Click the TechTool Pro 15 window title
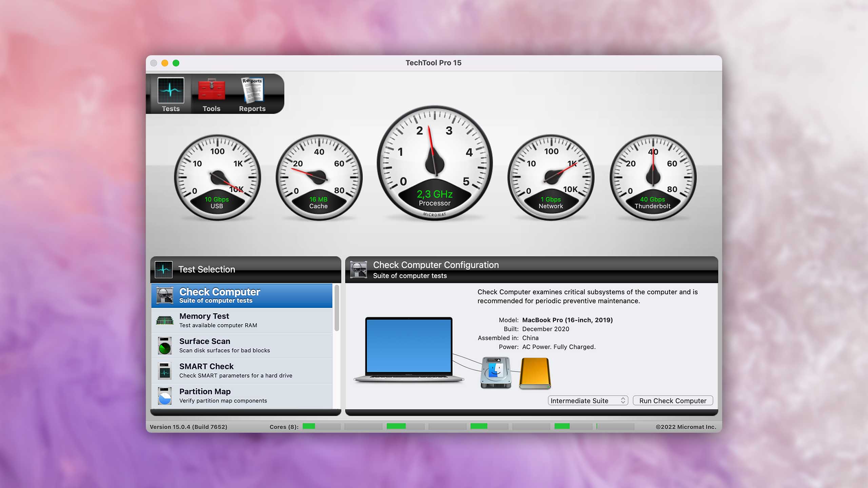868x488 pixels. point(433,63)
